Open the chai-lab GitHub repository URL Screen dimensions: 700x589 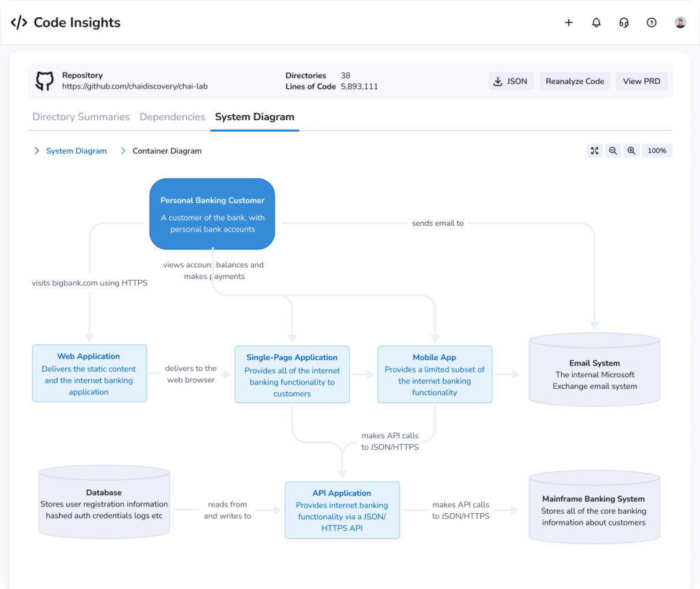(x=135, y=87)
